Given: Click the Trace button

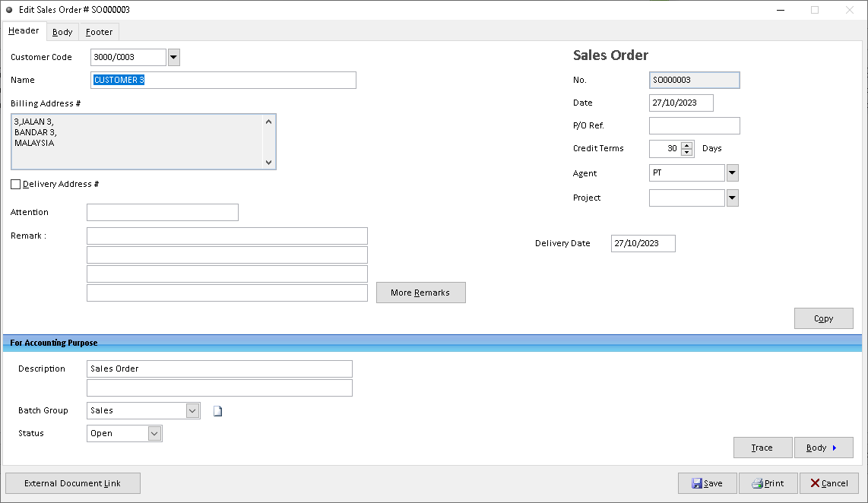Looking at the screenshot, I should click(762, 448).
